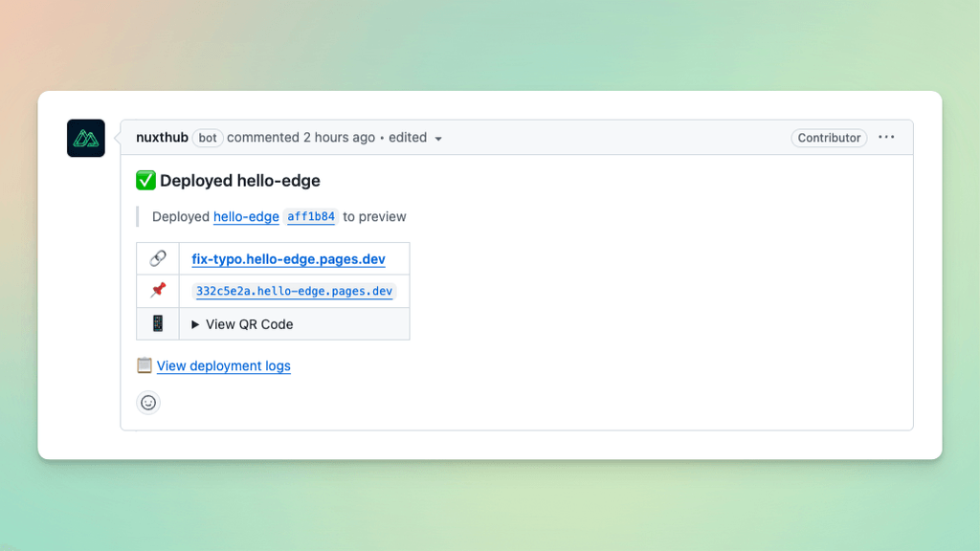Click the mobile phone icon beside View QR Code
Image resolution: width=980 pixels, height=551 pixels.
[x=157, y=323]
